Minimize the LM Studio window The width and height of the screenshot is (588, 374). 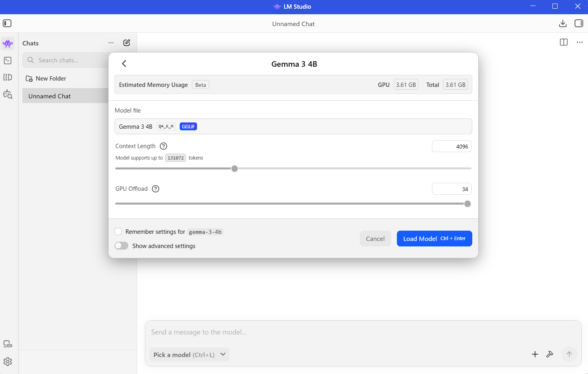point(533,6)
